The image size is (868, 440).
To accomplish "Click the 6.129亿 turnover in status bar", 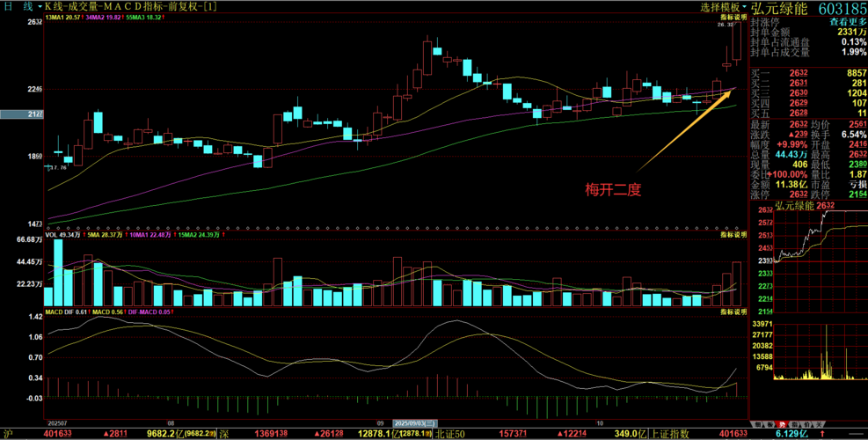I will coord(791,433).
